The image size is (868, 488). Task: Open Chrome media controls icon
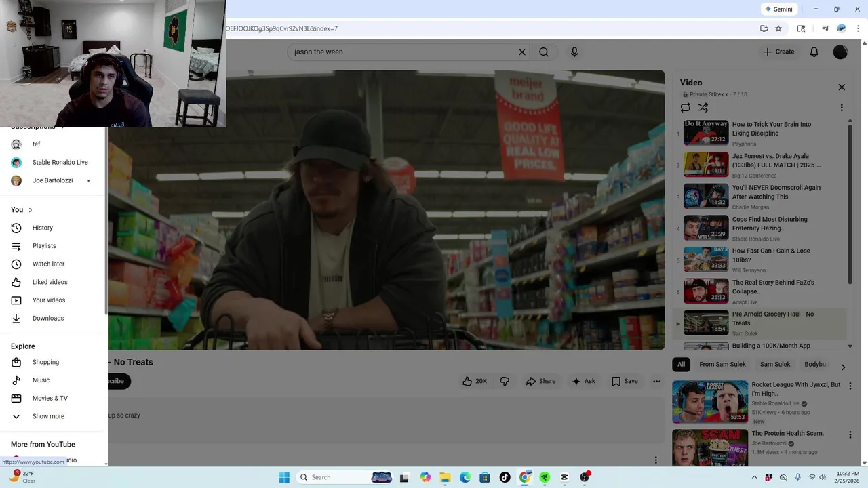pos(825,28)
